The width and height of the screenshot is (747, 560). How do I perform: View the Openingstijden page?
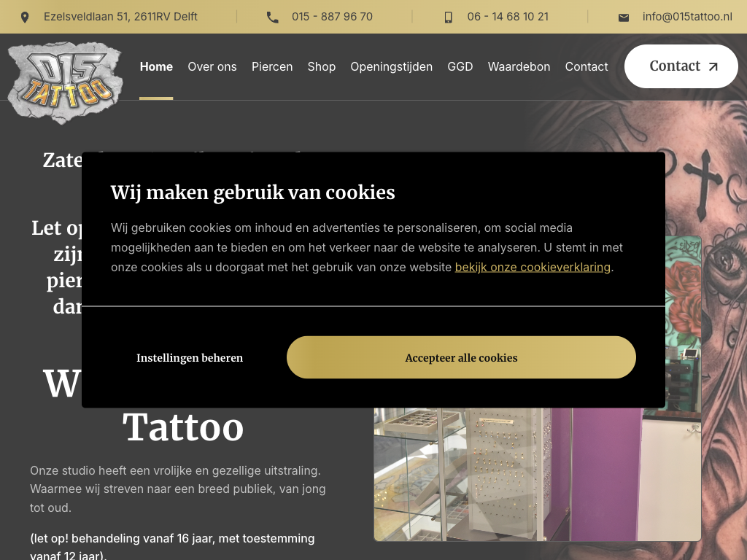(x=392, y=66)
